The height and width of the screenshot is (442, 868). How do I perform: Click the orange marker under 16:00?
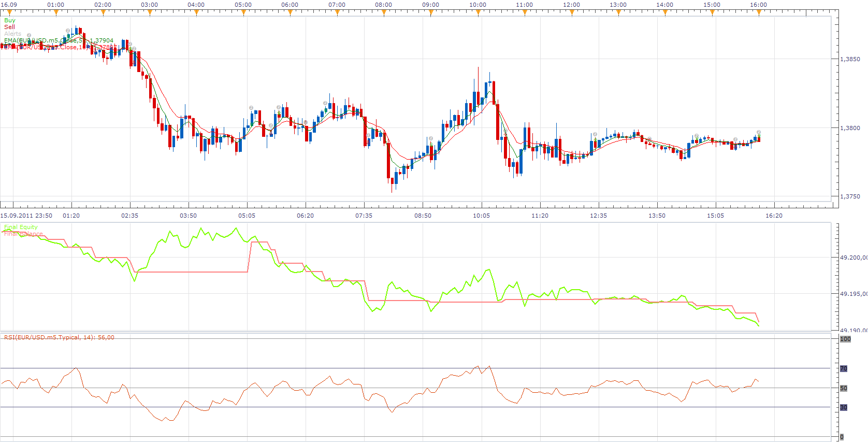(759, 12)
